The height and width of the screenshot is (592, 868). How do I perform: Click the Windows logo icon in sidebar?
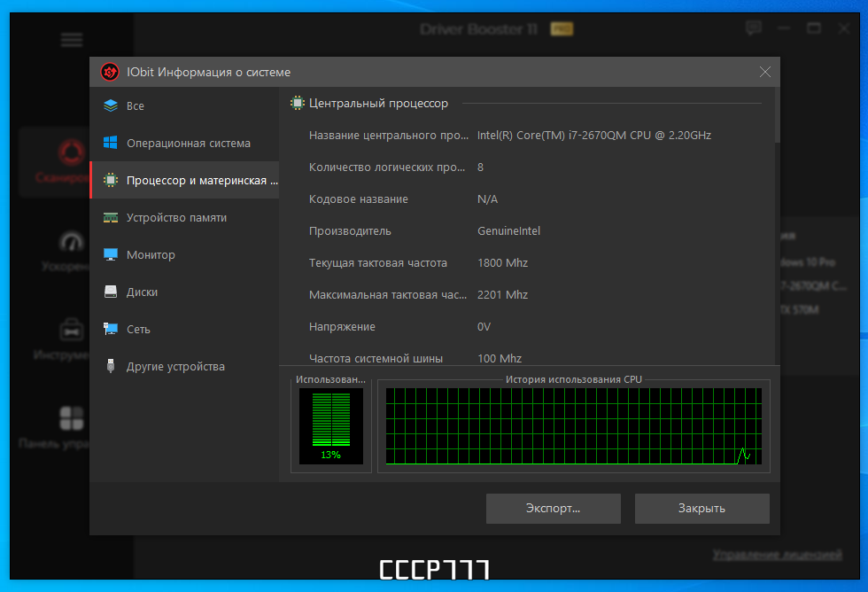(x=111, y=143)
